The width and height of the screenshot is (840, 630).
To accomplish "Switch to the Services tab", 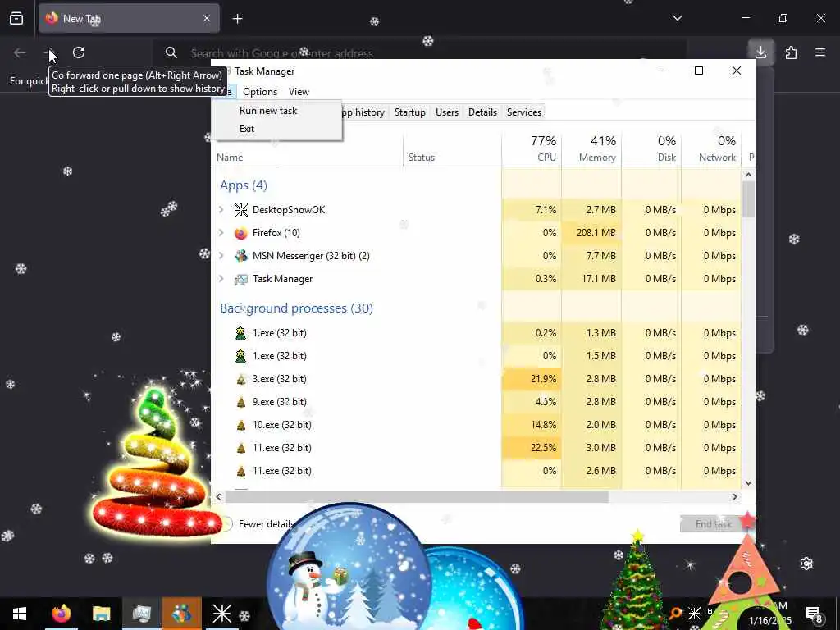I will 524,112.
